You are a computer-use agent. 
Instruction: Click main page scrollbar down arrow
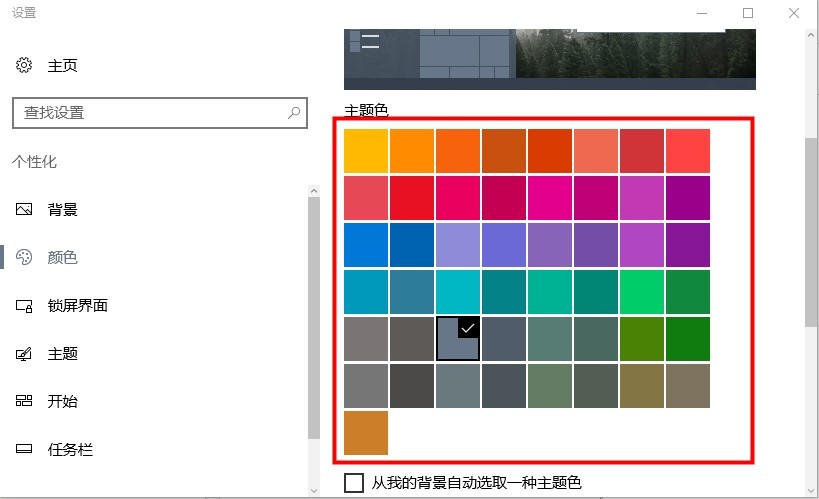[x=811, y=491]
